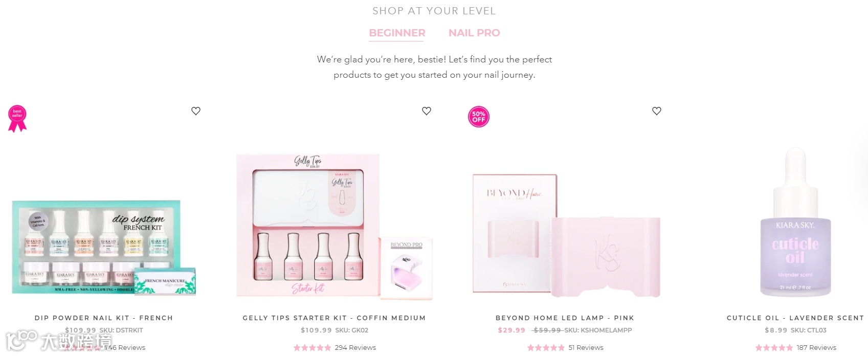
Task: Click the 50% OFF badge
Action: 479,117
